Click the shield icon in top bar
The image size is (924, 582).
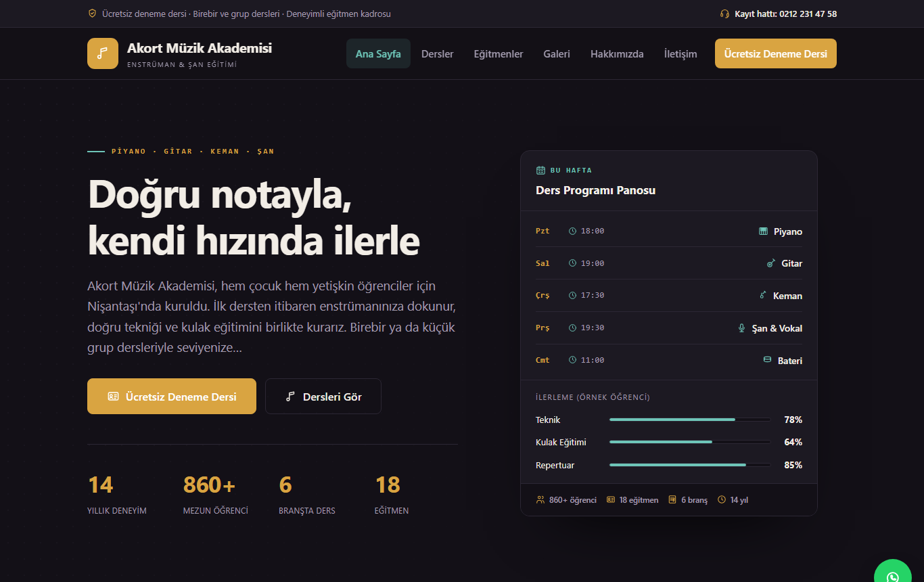point(92,14)
